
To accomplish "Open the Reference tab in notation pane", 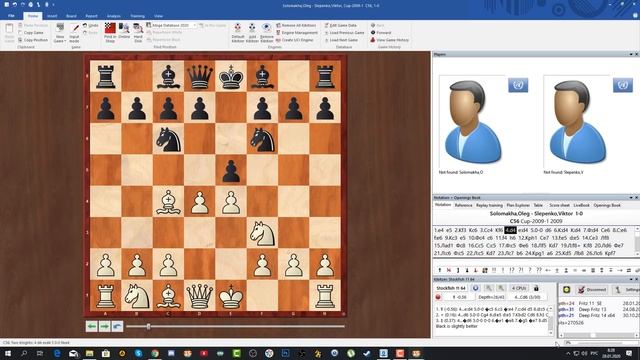I will [463, 205].
